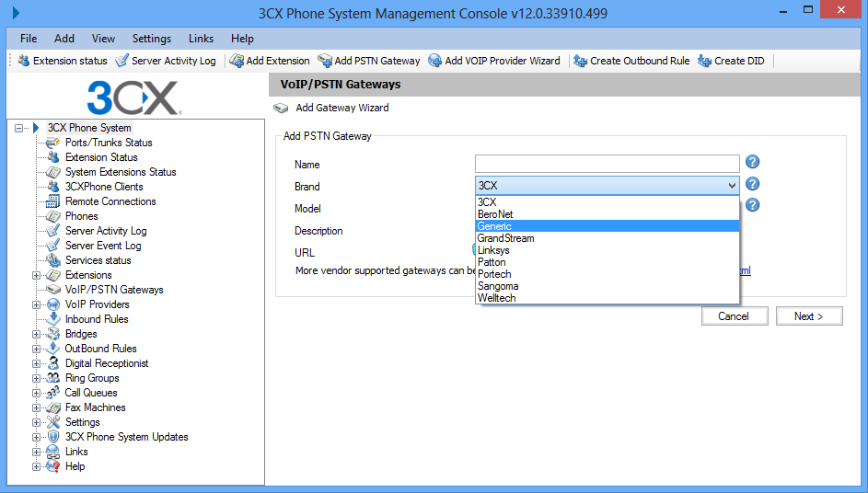Viewport: 868px width, 493px height.
Task: Open Server Activity Log from toolbar
Action: (x=166, y=61)
